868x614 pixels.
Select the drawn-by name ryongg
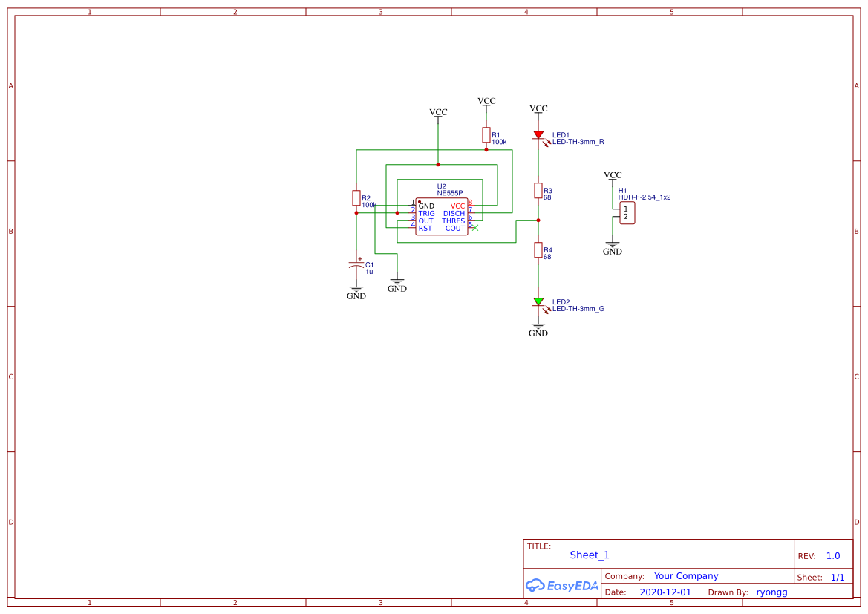tap(771, 592)
